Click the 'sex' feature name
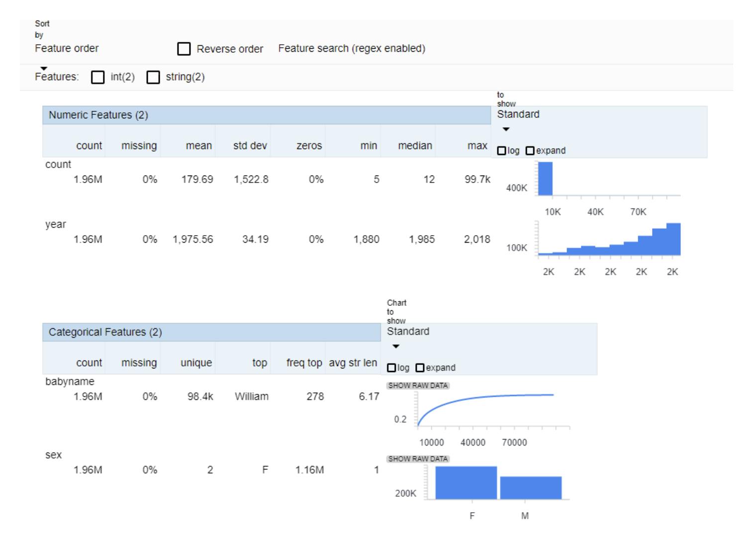 click(x=53, y=455)
